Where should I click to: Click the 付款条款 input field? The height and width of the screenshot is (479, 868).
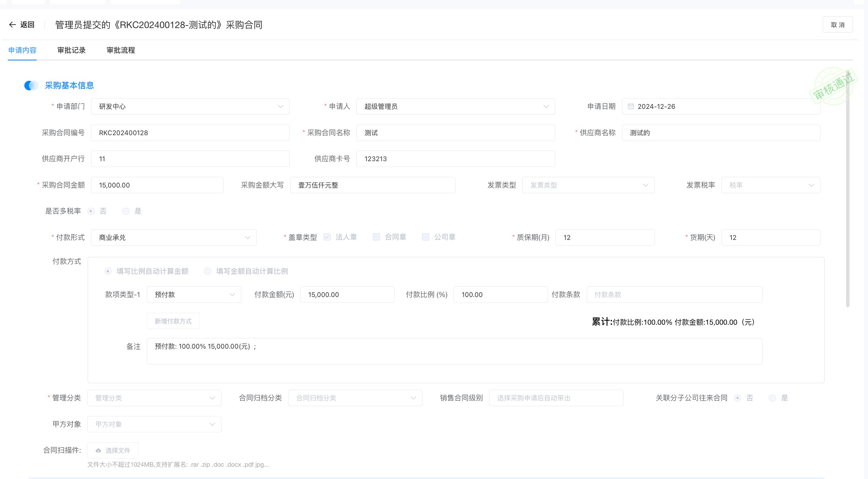(x=674, y=295)
